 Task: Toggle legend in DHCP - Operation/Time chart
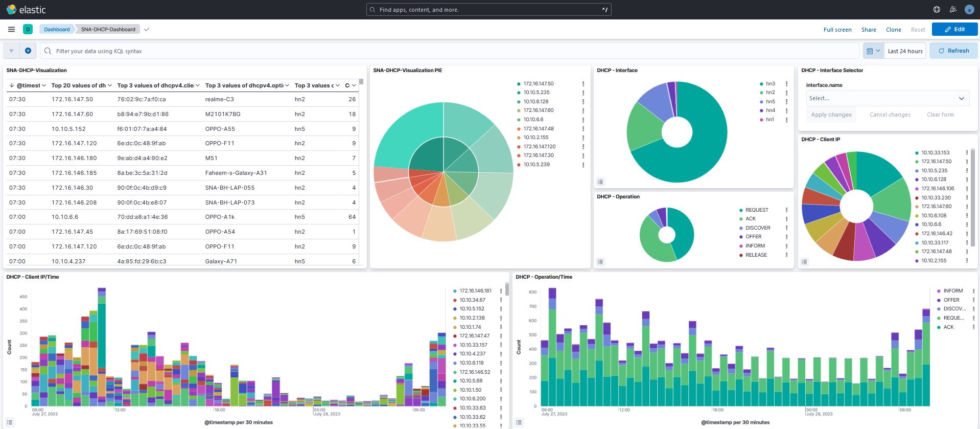tap(519, 422)
